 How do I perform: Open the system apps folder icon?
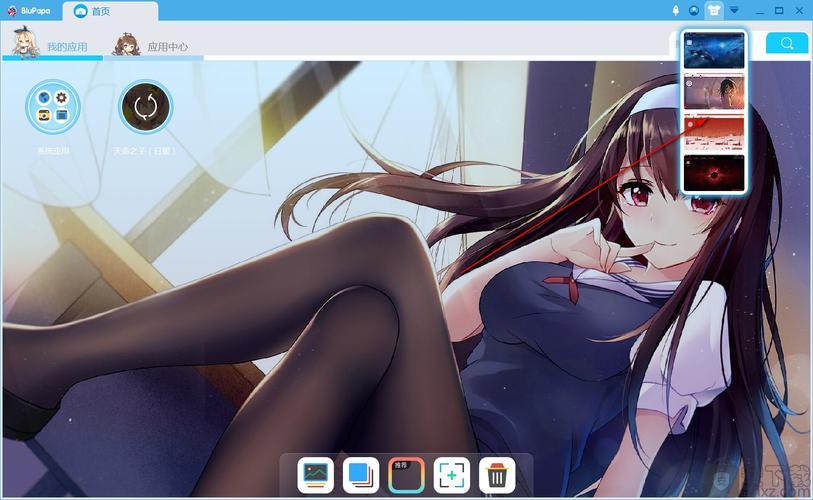(53, 107)
